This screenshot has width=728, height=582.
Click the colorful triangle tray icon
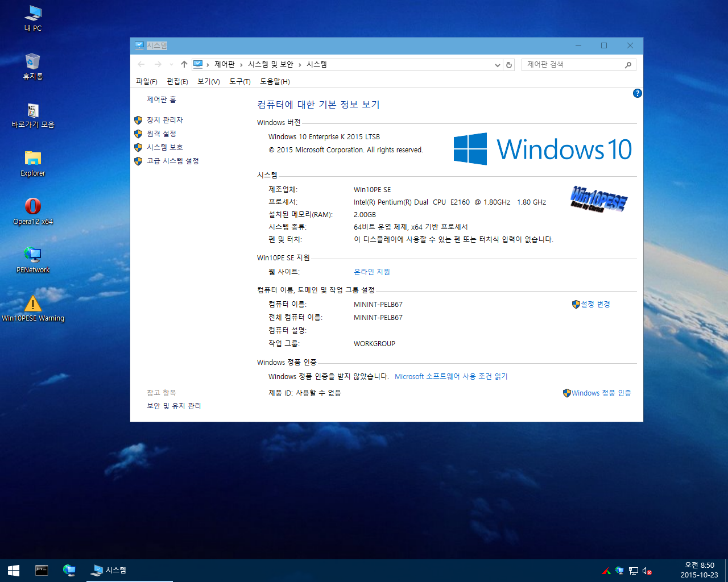tap(607, 571)
